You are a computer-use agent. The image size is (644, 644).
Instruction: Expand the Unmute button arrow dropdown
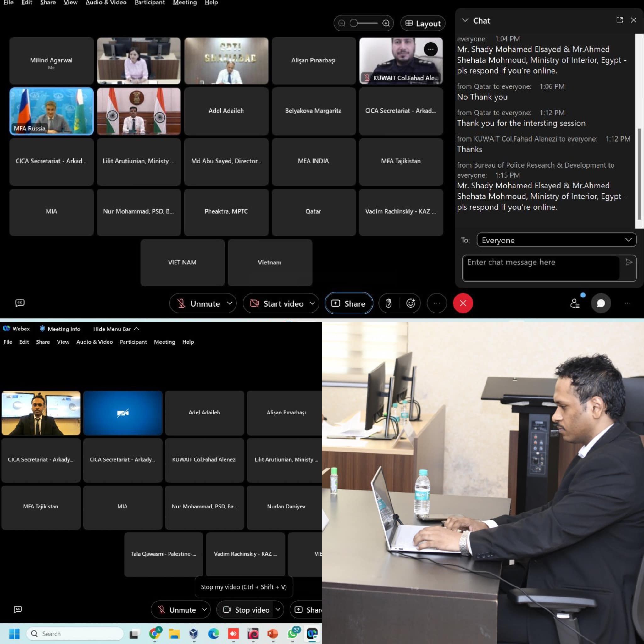[x=230, y=303]
